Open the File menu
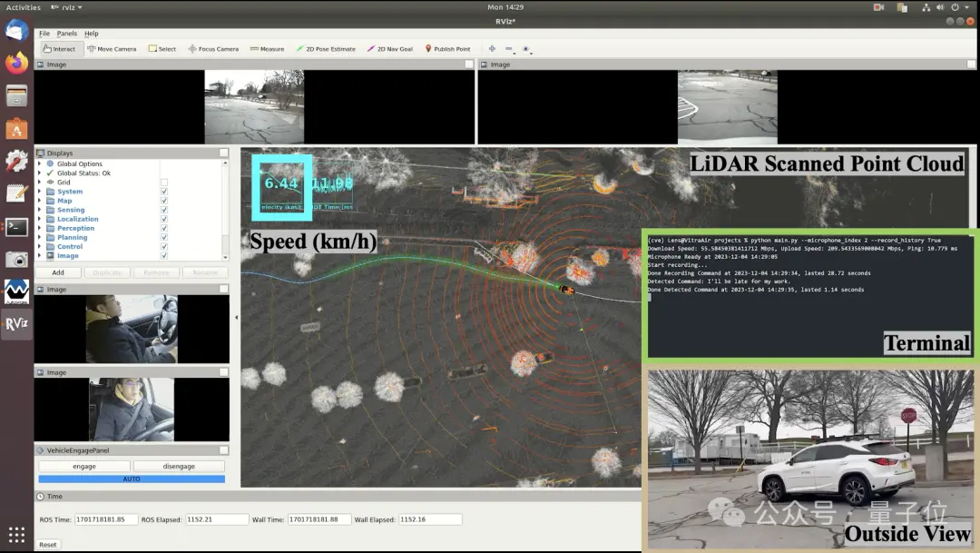Screen dimensions: 980x553 click(44, 34)
